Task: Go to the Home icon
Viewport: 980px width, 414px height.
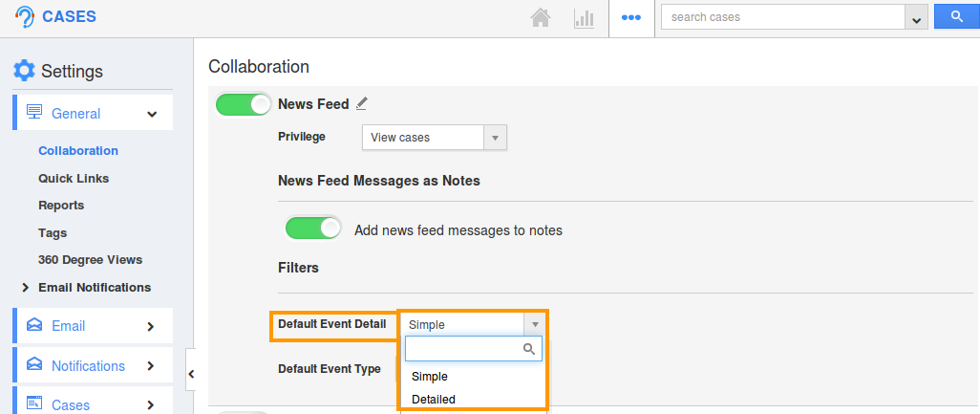Action: point(541,17)
